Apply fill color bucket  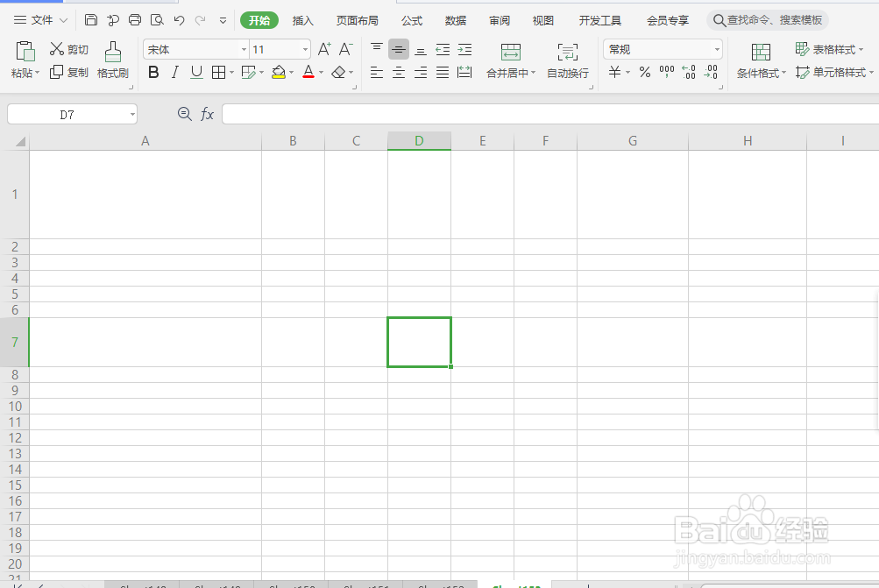coord(279,73)
